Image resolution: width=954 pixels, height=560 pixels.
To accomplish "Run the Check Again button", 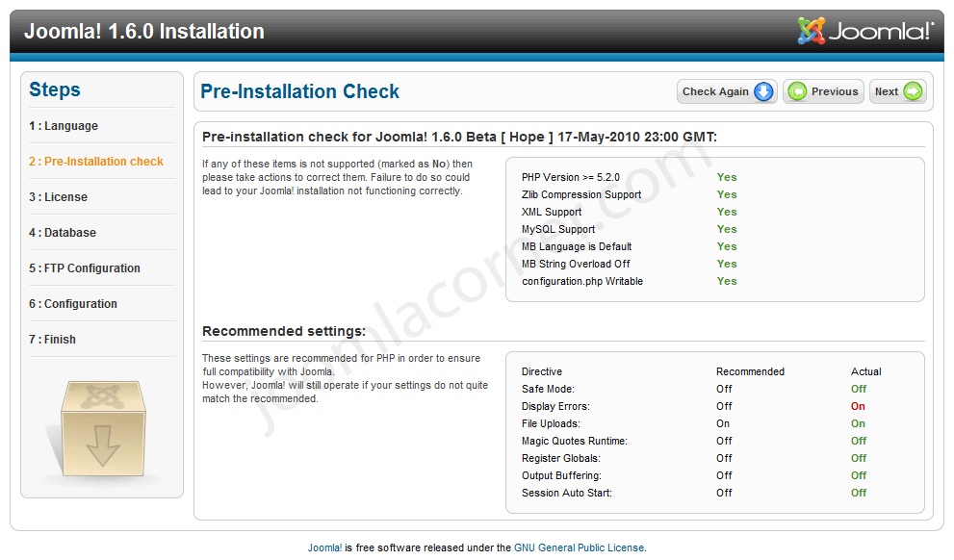I will [x=727, y=91].
